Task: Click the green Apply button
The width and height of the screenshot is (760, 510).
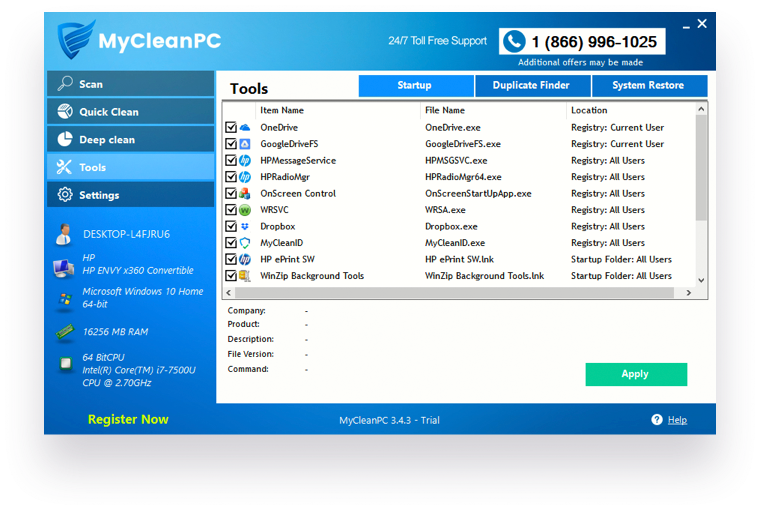Action: pyautogui.click(x=636, y=374)
